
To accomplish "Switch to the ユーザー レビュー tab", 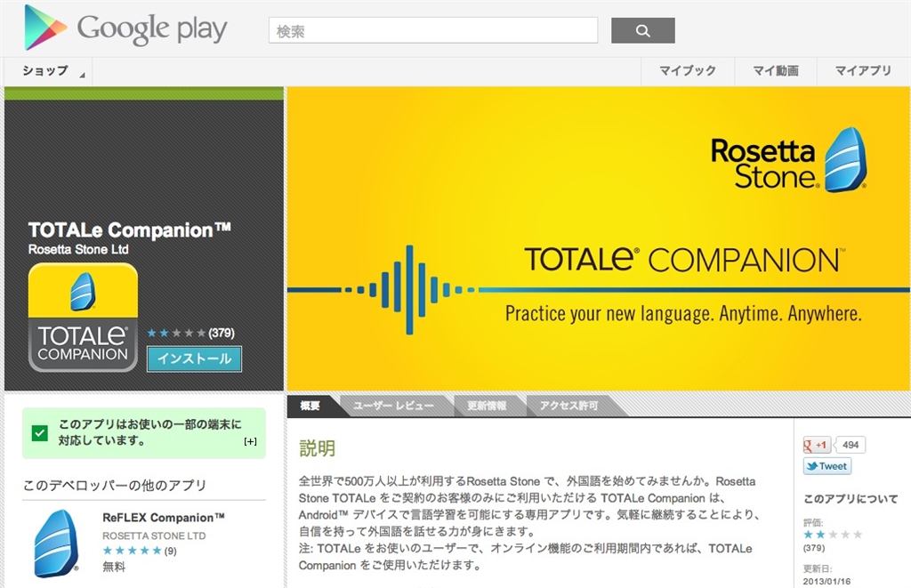I will (x=393, y=406).
